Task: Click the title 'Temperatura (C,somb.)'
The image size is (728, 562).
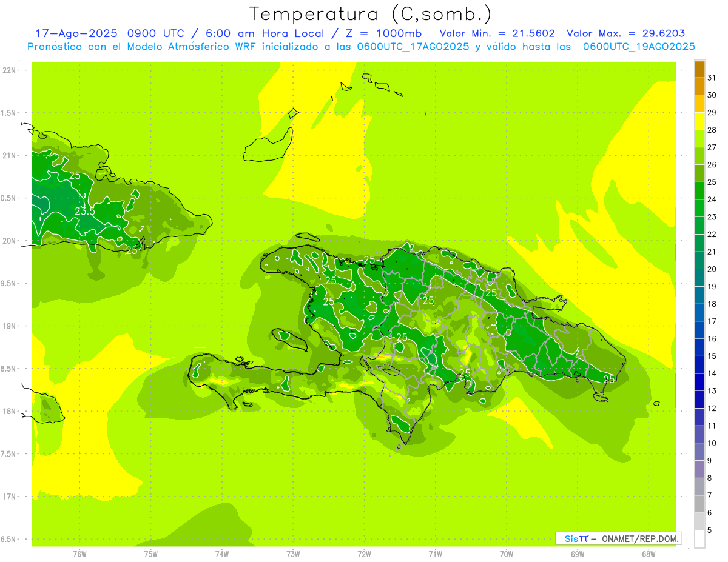Action: [x=371, y=14]
